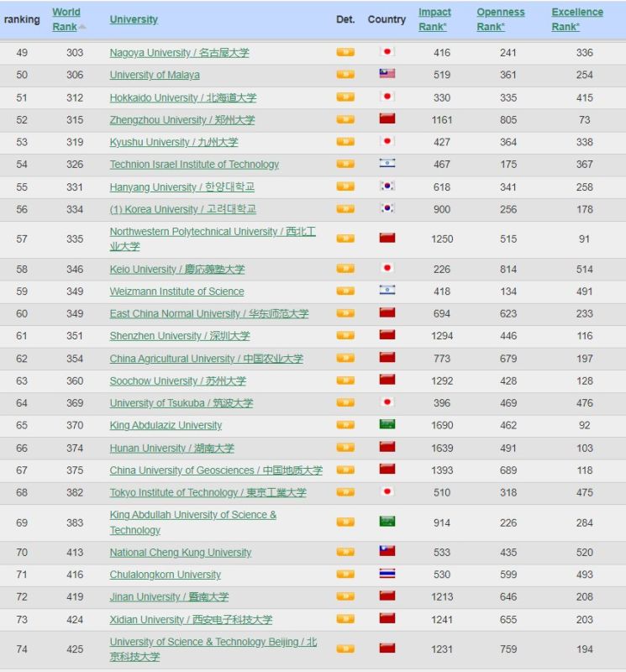
Task: Click details icon for Soochow University
Action: [x=345, y=381]
